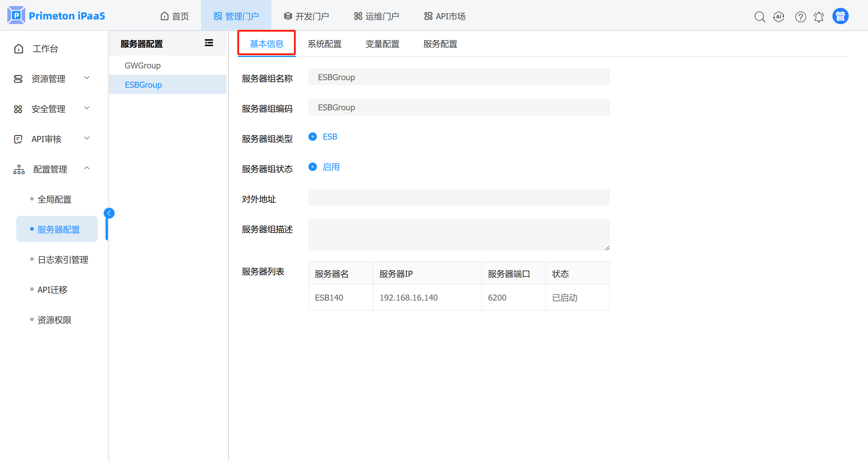Collapse the 配置管理 menu
Screen dimensions: 868x461
(x=51, y=169)
